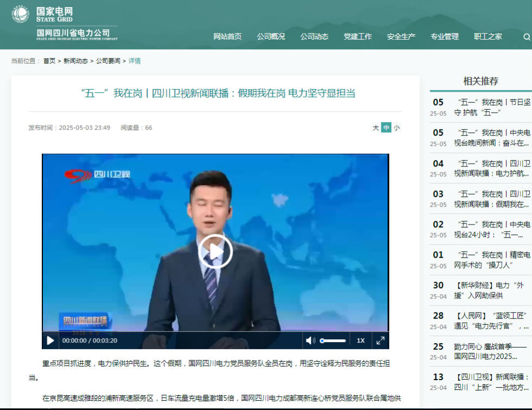Image resolution: width=532 pixels, height=410 pixels.
Task: Click the video time display 00:00:00 / 00:03:20
Action: tap(90, 340)
